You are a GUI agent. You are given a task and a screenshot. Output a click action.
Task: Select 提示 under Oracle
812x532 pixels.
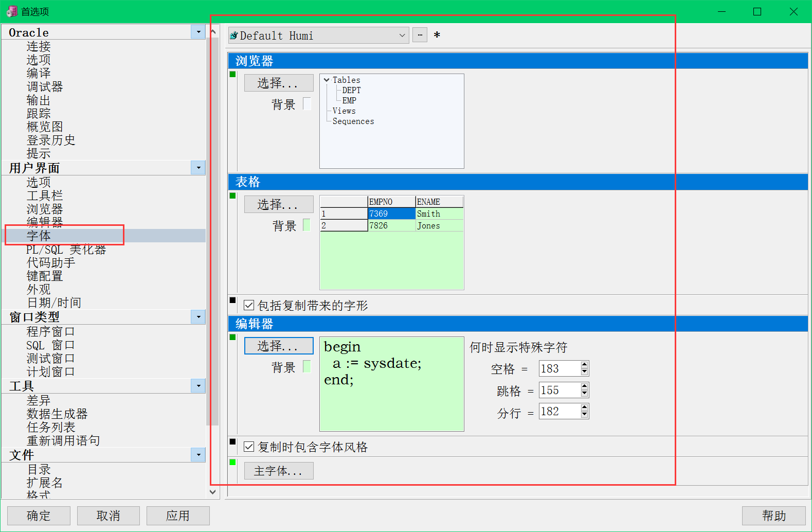pyautogui.click(x=39, y=153)
